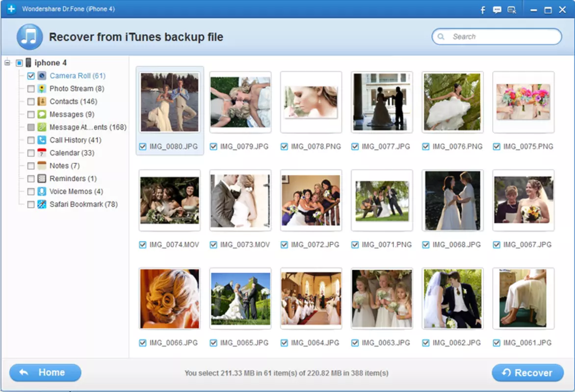Click the Photo Stream sunflower icon
The width and height of the screenshot is (575, 392).
click(x=42, y=89)
